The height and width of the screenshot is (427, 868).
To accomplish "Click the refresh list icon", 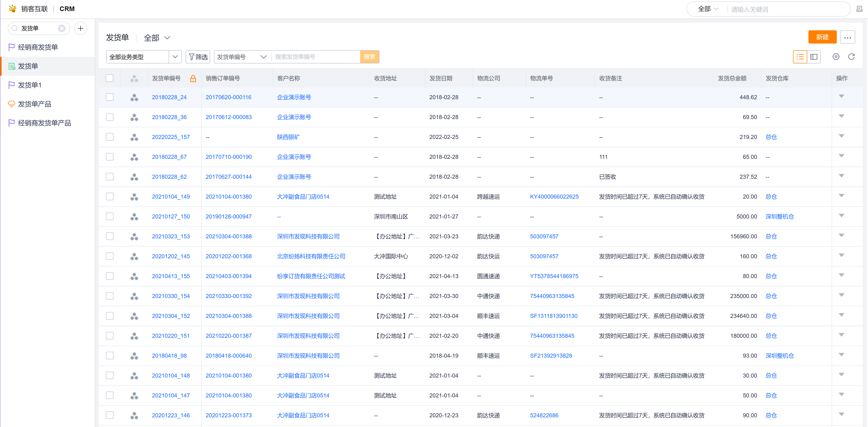I will 851,57.
